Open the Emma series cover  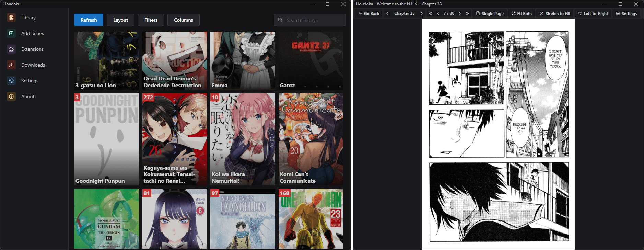243,60
